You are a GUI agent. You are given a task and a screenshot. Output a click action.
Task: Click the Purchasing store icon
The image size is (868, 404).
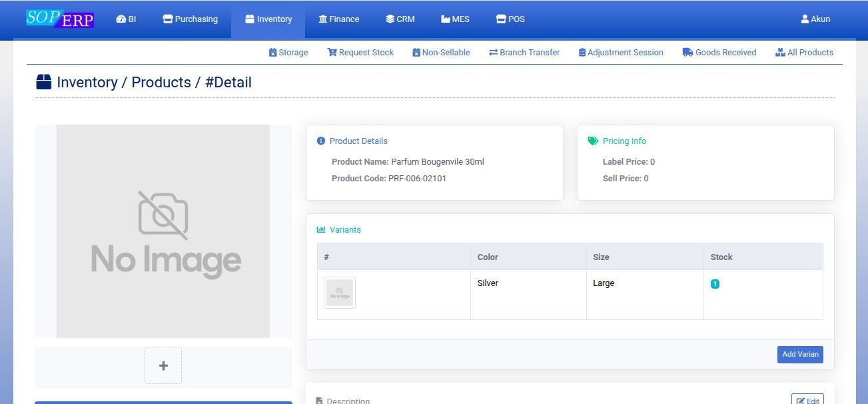(167, 19)
